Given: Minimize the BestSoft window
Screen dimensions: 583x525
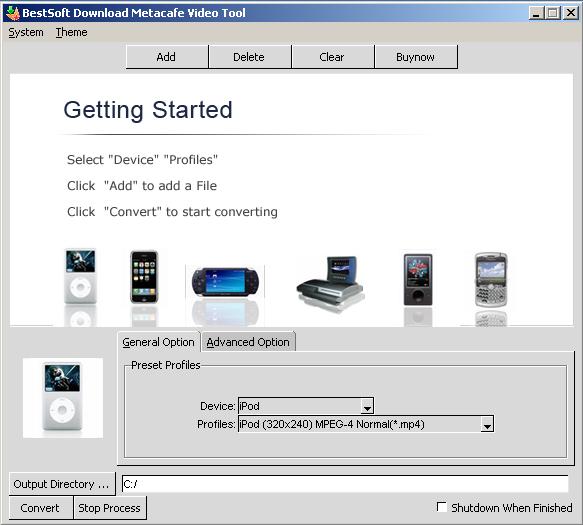Looking at the screenshot, I should pyautogui.click(x=536, y=13).
